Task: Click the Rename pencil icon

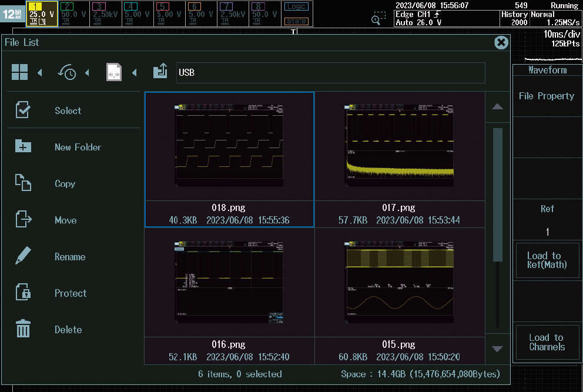Action: [23, 256]
